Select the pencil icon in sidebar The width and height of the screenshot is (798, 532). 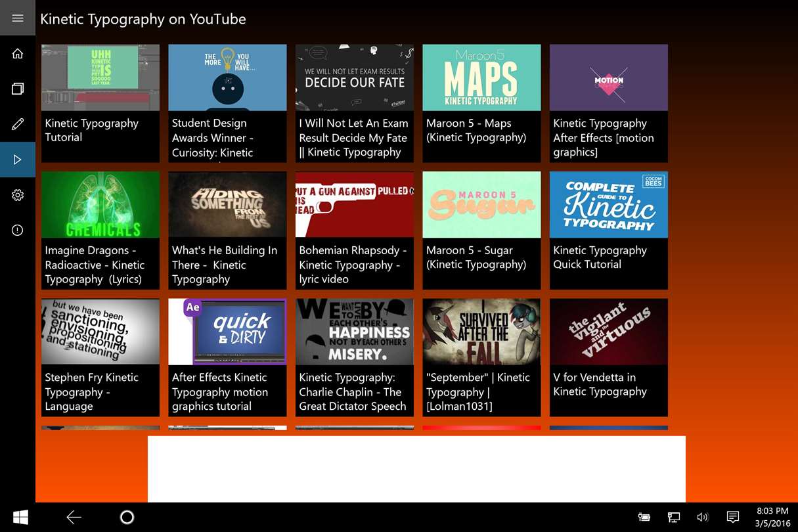[18, 124]
